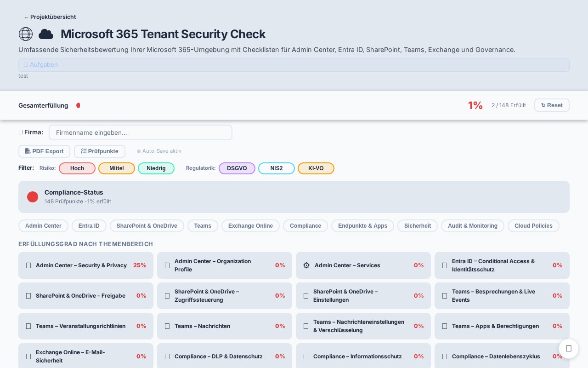Switch to the Cloud Policies section
588x368 pixels.
pyautogui.click(x=533, y=226)
